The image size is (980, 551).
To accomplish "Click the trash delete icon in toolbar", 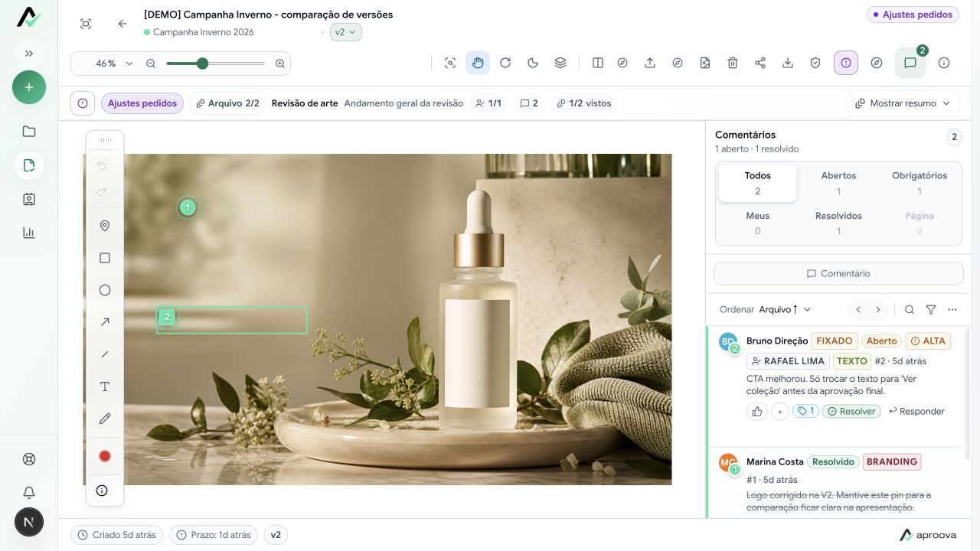I will (733, 63).
